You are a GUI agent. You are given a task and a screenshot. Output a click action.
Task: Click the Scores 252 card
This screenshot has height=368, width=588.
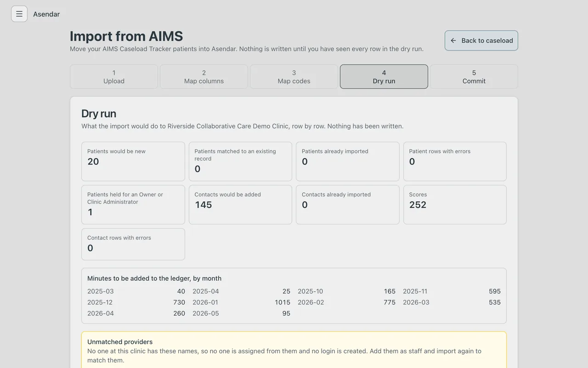click(455, 205)
